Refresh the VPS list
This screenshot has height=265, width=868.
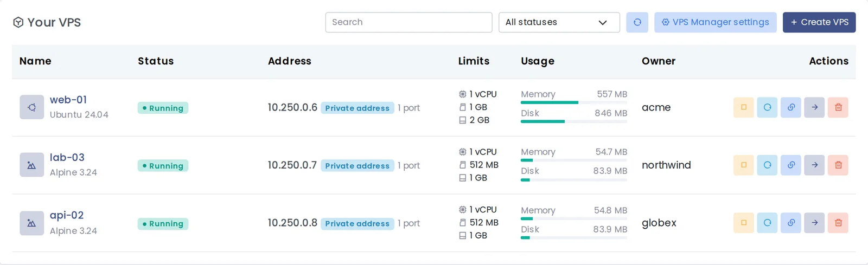click(637, 22)
